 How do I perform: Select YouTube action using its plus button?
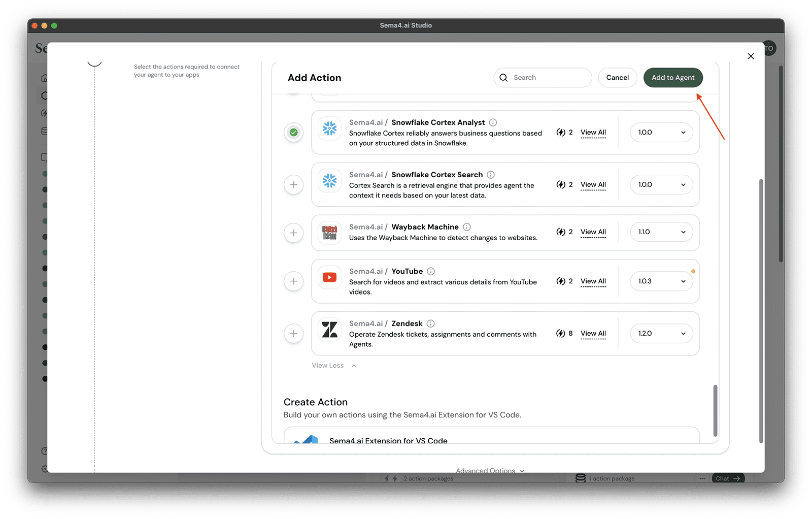coord(293,281)
